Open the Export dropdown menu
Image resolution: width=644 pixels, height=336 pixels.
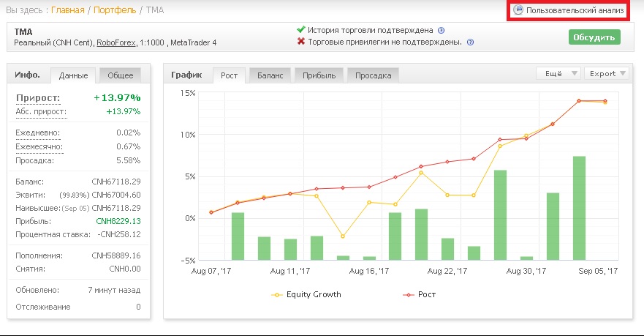click(607, 74)
